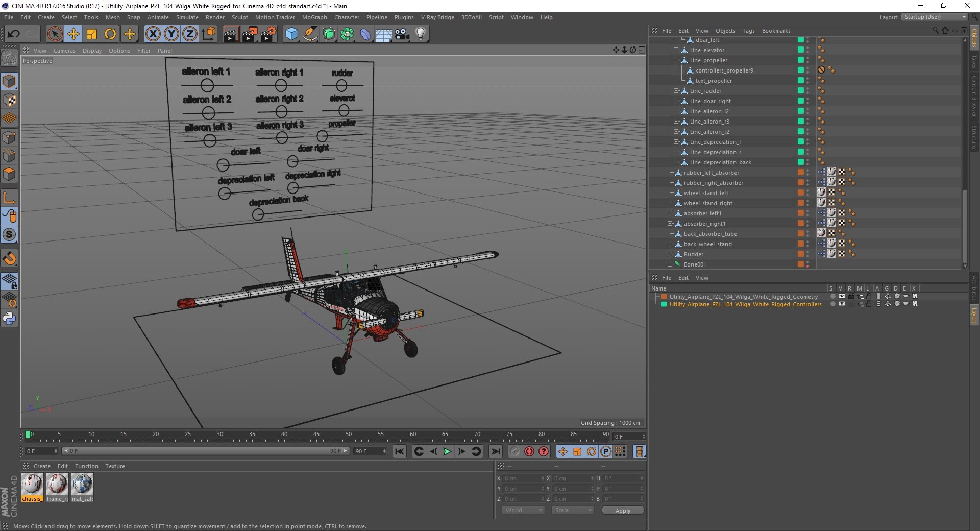Open the MoGraph menu
Image resolution: width=980 pixels, height=531 pixels.
314,17
